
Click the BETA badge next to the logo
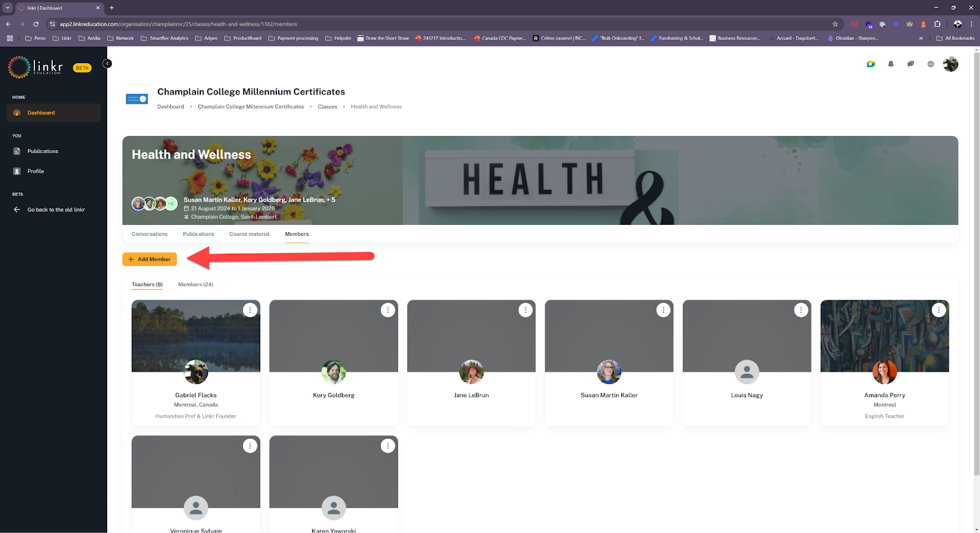pyautogui.click(x=82, y=68)
